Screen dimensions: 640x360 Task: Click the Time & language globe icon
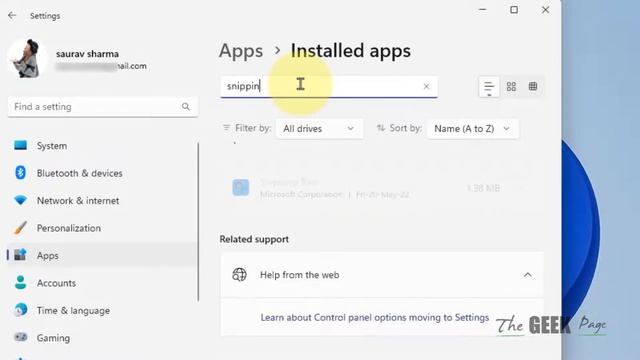pos(20,310)
